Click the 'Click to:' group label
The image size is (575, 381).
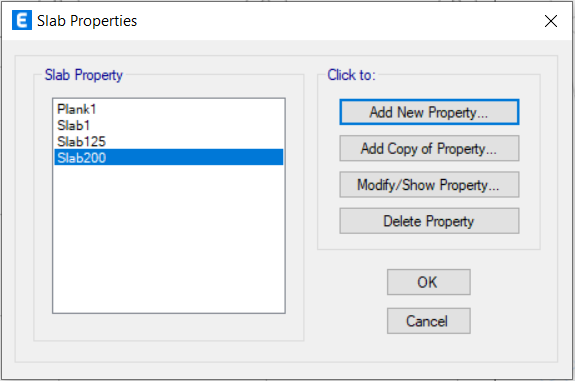(x=351, y=75)
